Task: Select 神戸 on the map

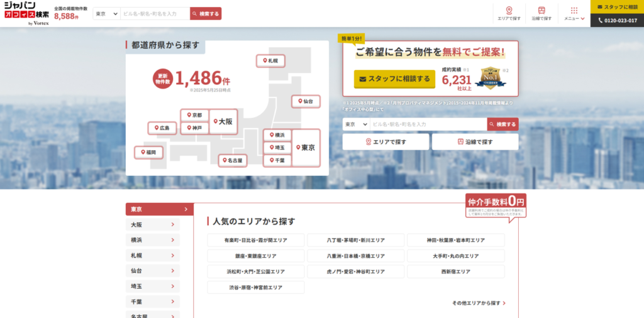Action: tap(195, 128)
